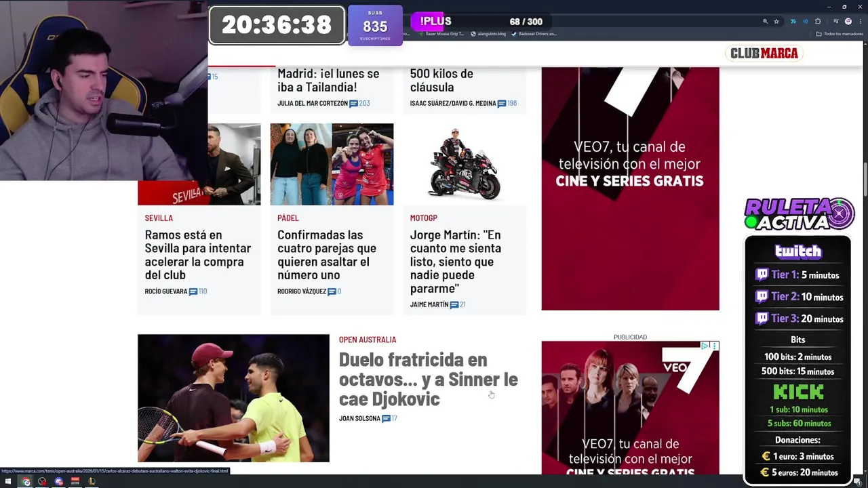
Task: Click the browser zoom magnifier icon
Action: tap(766, 22)
